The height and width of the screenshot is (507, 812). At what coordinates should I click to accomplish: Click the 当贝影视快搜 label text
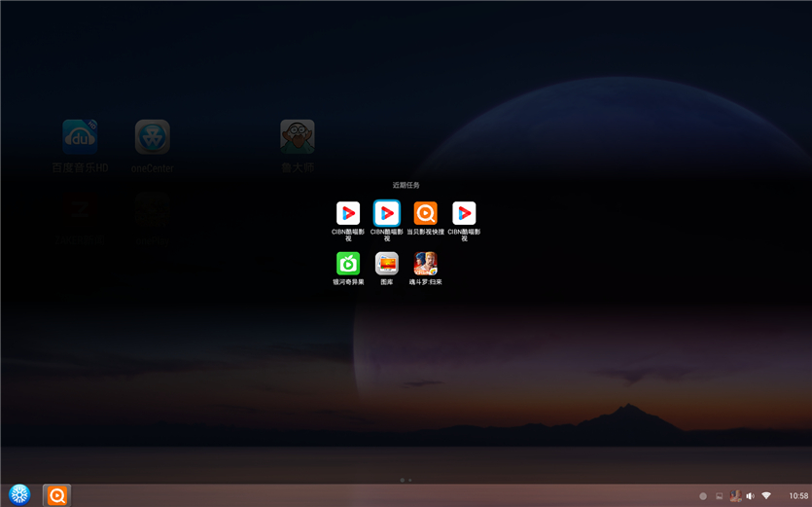tap(425, 232)
